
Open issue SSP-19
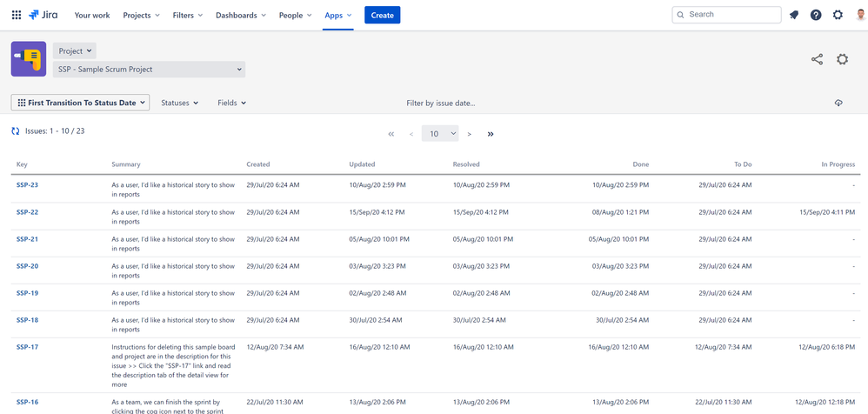[27, 293]
